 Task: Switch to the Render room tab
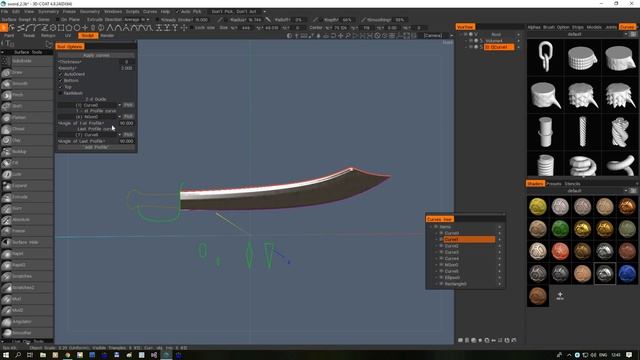tap(107, 36)
